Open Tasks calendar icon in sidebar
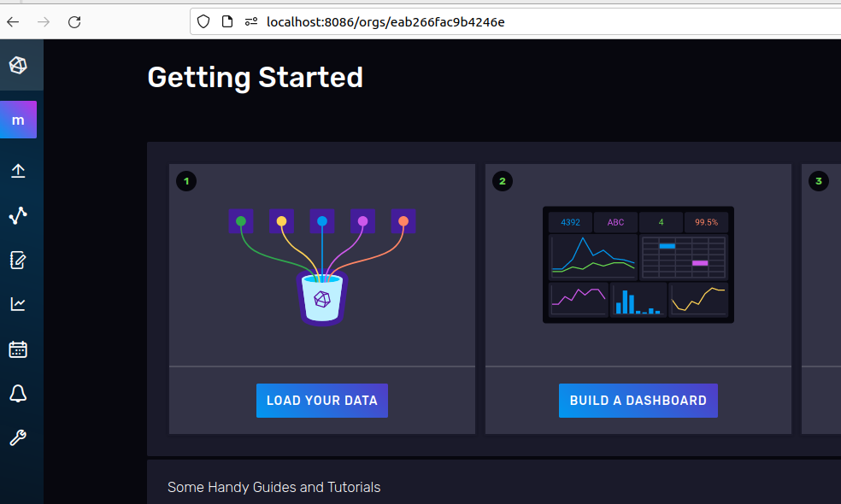Screen dimensions: 841x504 click(18, 349)
